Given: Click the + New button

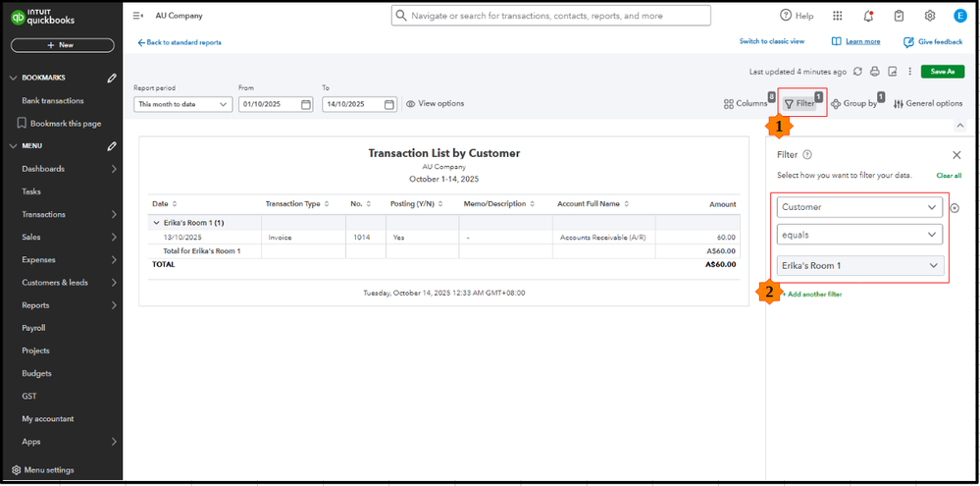Looking at the screenshot, I should click(x=63, y=45).
